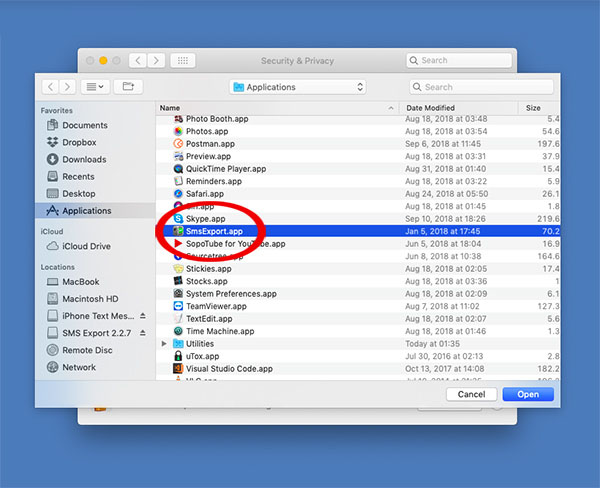
Task: Create a new folder from the toolbar
Action: click(x=128, y=87)
